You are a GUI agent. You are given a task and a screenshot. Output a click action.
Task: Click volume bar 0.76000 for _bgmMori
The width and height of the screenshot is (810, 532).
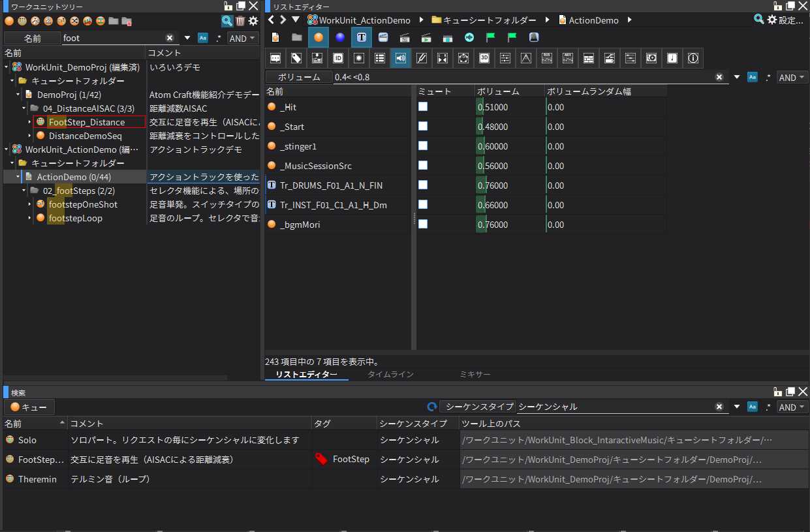click(x=509, y=225)
